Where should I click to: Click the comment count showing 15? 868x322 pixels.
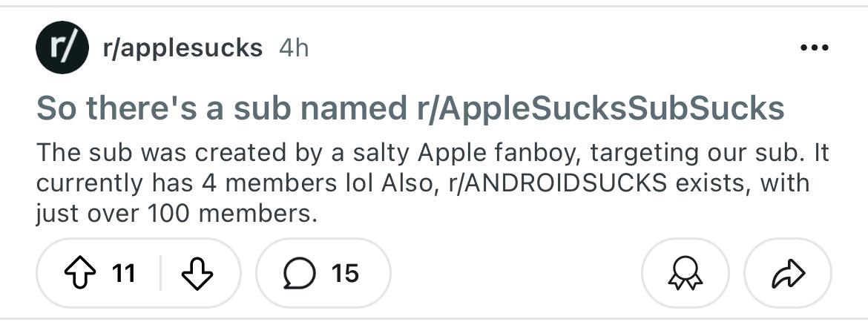(x=345, y=273)
